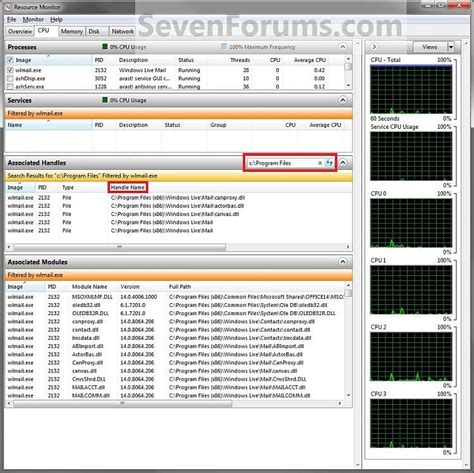Click the Associated Modules vertical scrollbar down arrow
The width and height of the screenshot is (474, 473).
pyautogui.click(x=348, y=396)
